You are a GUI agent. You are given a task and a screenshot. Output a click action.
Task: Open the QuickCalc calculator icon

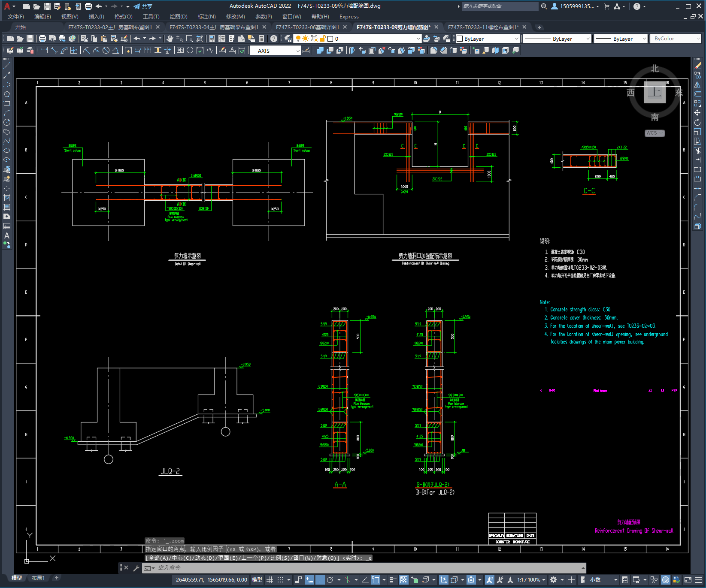(x=261, y=39)
